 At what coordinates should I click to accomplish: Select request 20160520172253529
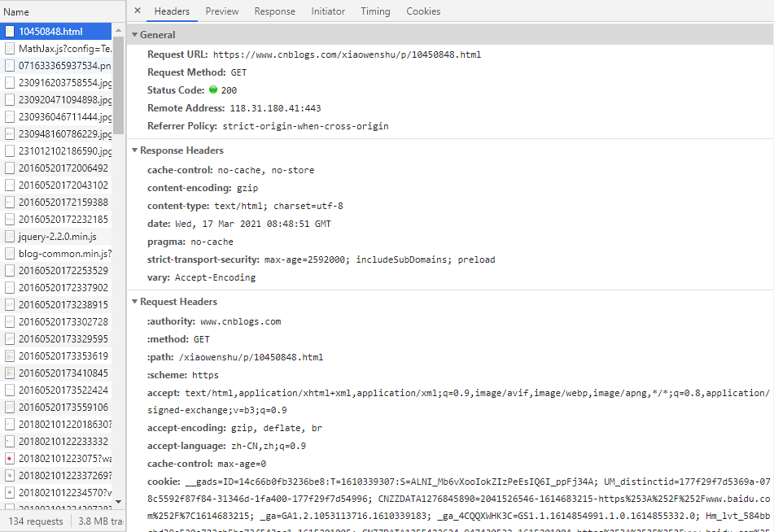coord(56,270)
